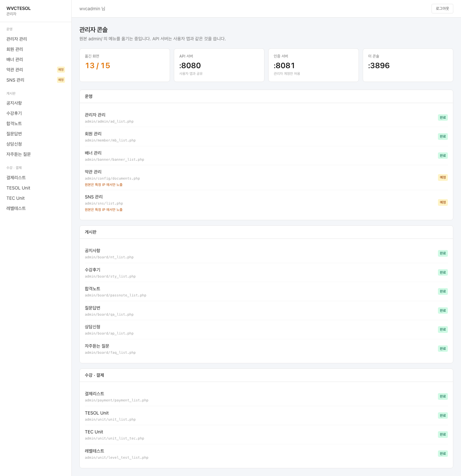Open the 수강후기 row in 게시판 panel
The image size is (461, 476).
click(266, 272)
